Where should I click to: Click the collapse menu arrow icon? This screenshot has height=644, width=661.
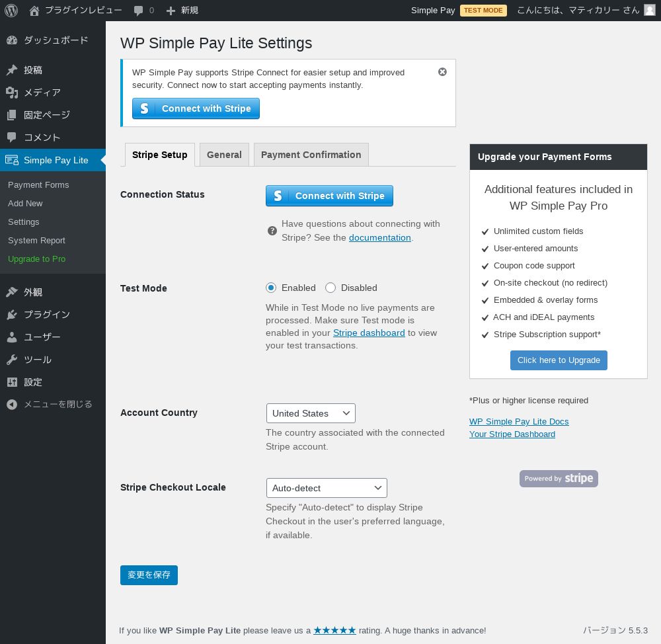(12, 405)
